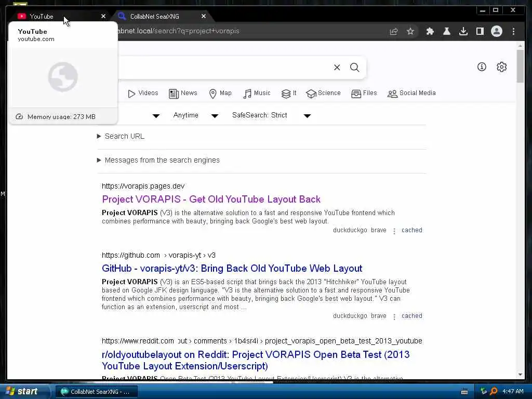Viewport: 532px width, 399px height.
Task: Select CollabNet SearXNG taskbar button
Action: pos(96,392)
